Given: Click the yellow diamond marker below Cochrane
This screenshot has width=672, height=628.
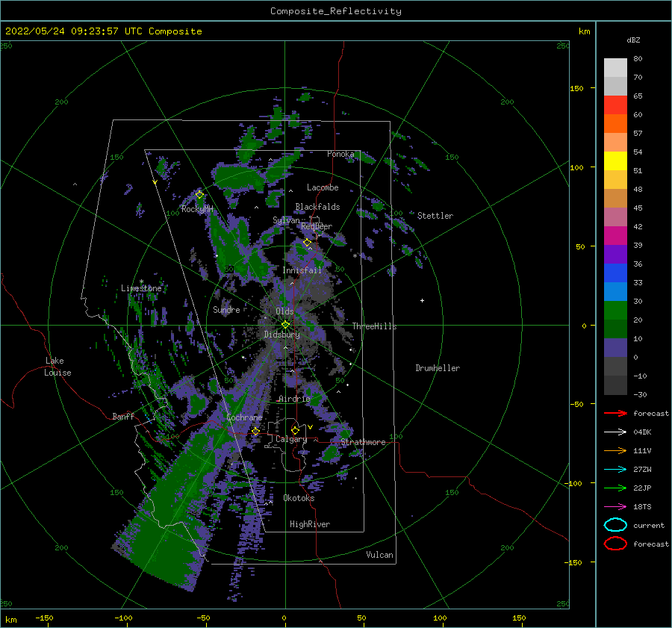Looking at the screenshot, I should click(255, 431).
